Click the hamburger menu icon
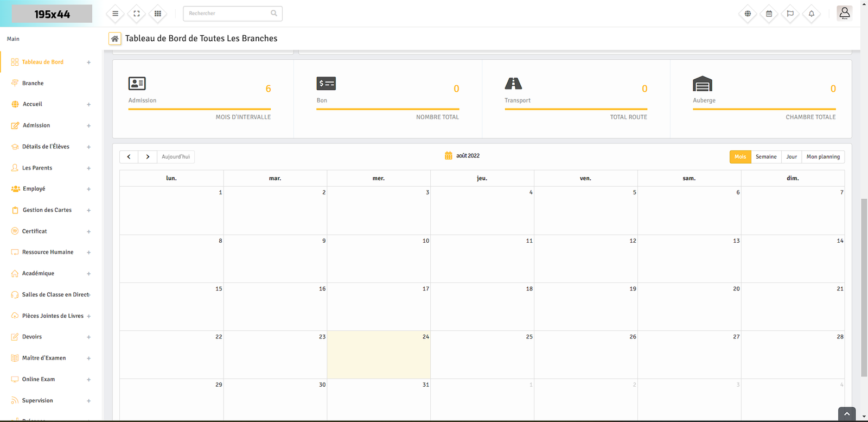The height and width of the screenshot is (422, 868). (115, 14)
